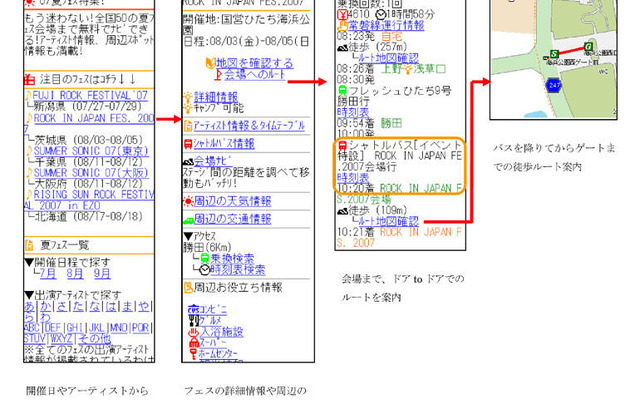Viewport: 640px width, 400px height.
Task: Click the red bus icon in the route result
Action: [x=342, y=145]
